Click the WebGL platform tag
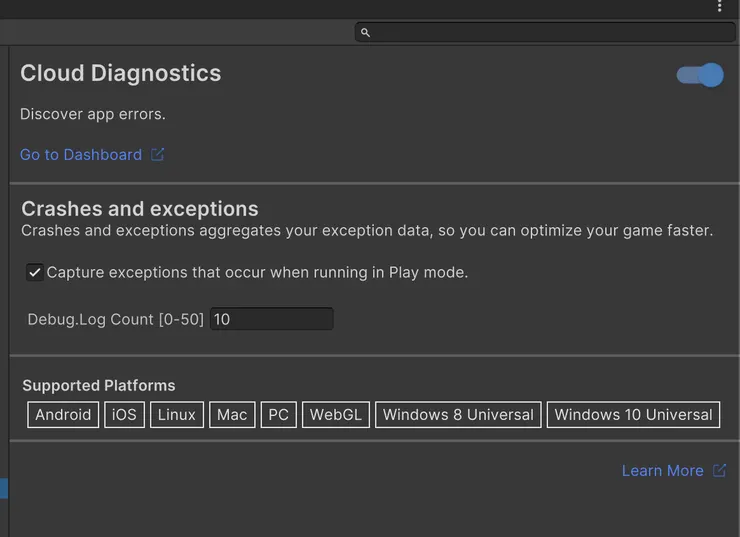 [x=335, y=415]
